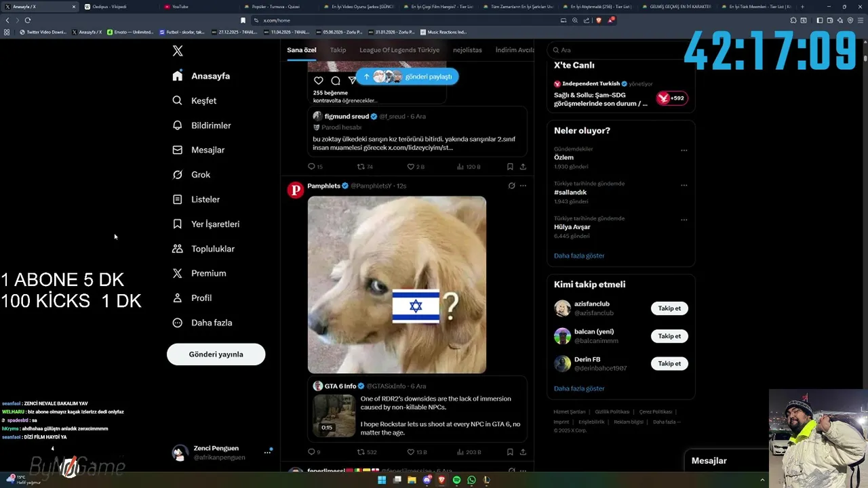The height and width of the screenshot is (488, 868).
Task: Click Gönderi yayınla post button
Action: 216,354
